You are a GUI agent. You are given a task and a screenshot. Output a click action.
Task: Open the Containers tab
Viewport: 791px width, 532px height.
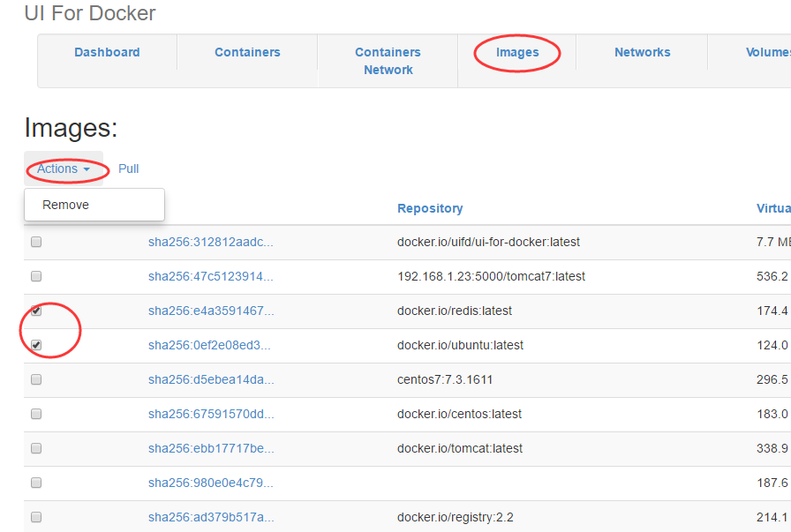pos(247,52)
